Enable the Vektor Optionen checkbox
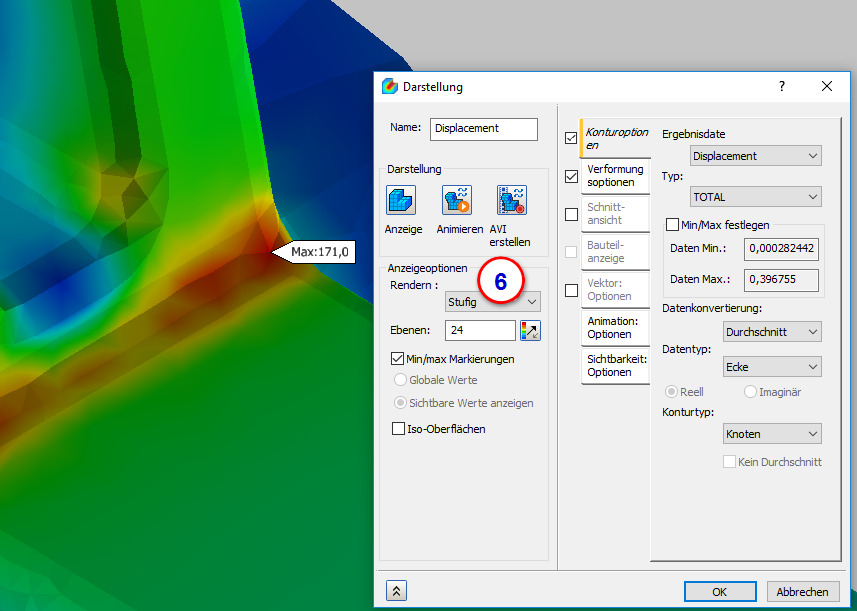The image size is (857, 611). (x=571, y=290)
